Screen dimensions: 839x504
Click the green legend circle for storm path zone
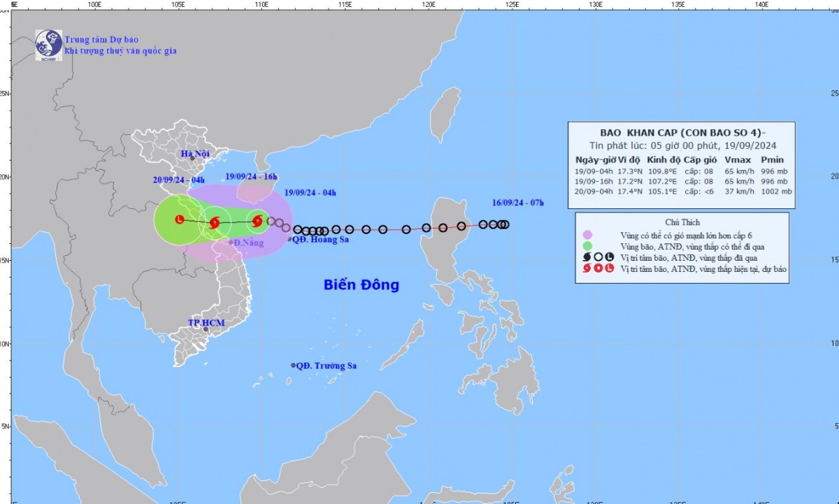(587, 245)
